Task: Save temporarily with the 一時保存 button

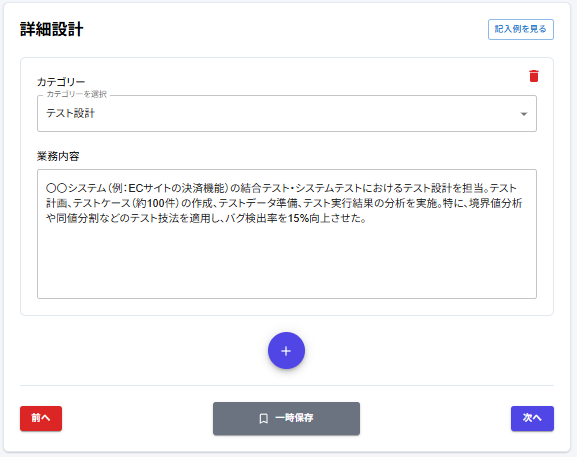Action: (286, 418)
